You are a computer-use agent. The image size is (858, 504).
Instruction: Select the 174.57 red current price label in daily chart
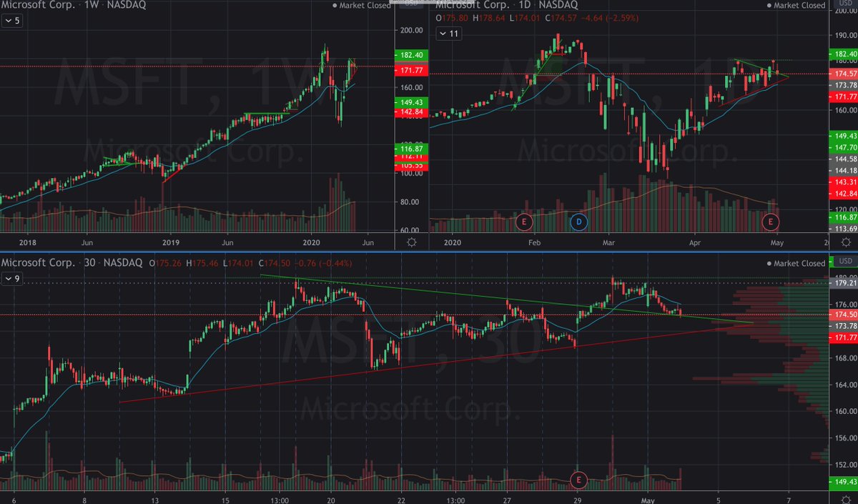(842, 74)
